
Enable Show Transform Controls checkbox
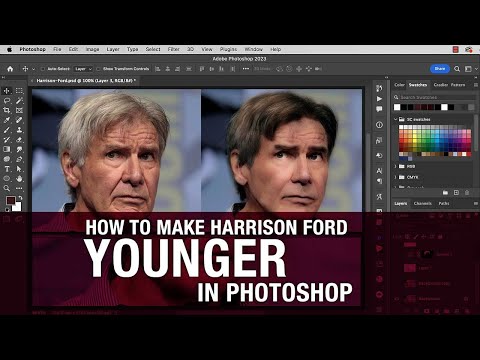pyautogui.click(x=98, y=69)
